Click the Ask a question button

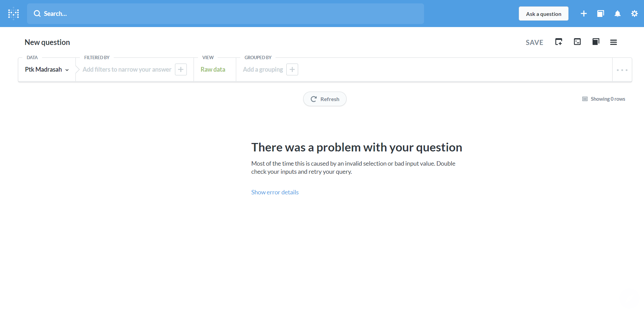(x=543, y=14)
